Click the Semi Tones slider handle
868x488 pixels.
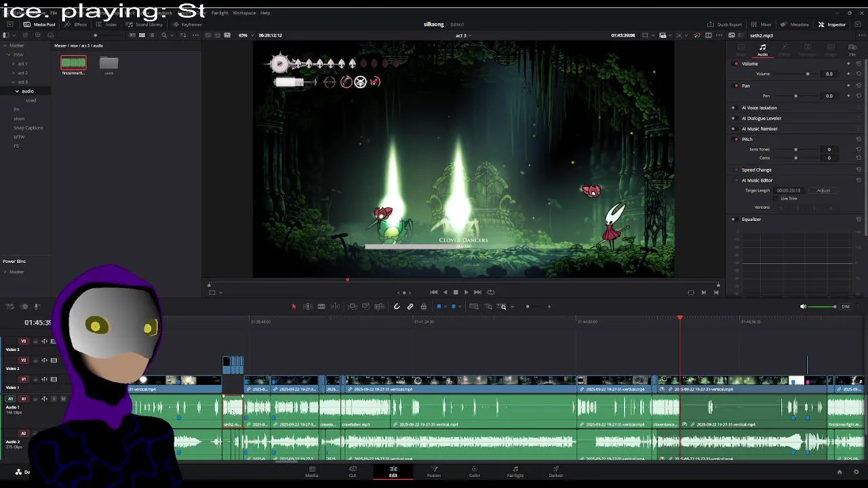pyautogui.click(x=796, y=149)
